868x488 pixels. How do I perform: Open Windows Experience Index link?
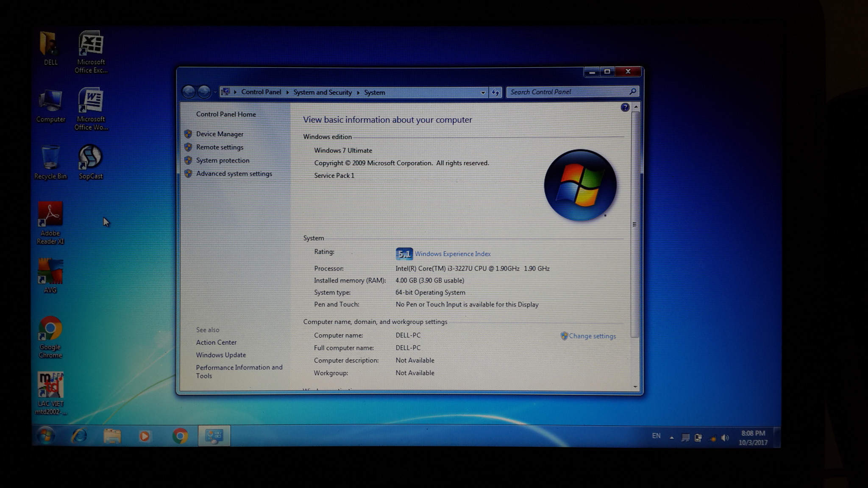pos(453,254)
